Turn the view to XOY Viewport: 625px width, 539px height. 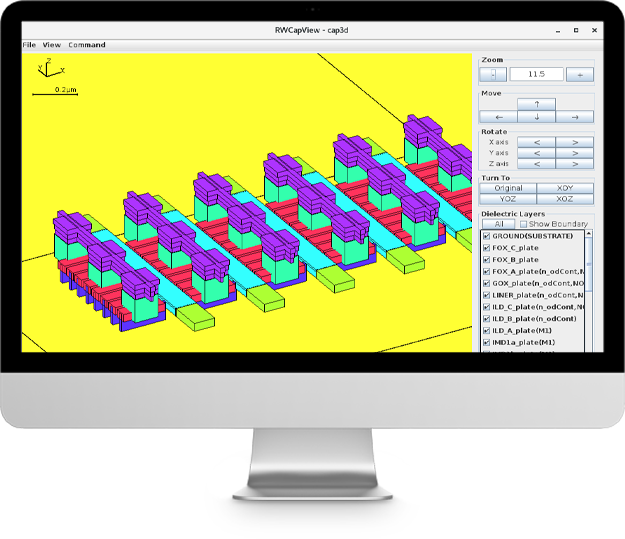click(565, 188)
